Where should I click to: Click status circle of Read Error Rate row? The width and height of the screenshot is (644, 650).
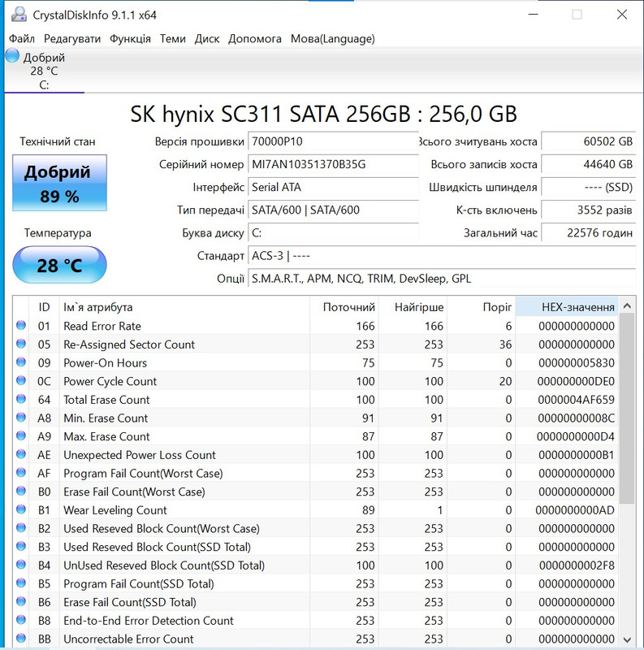pyautogui.click(x=21, y=326)
